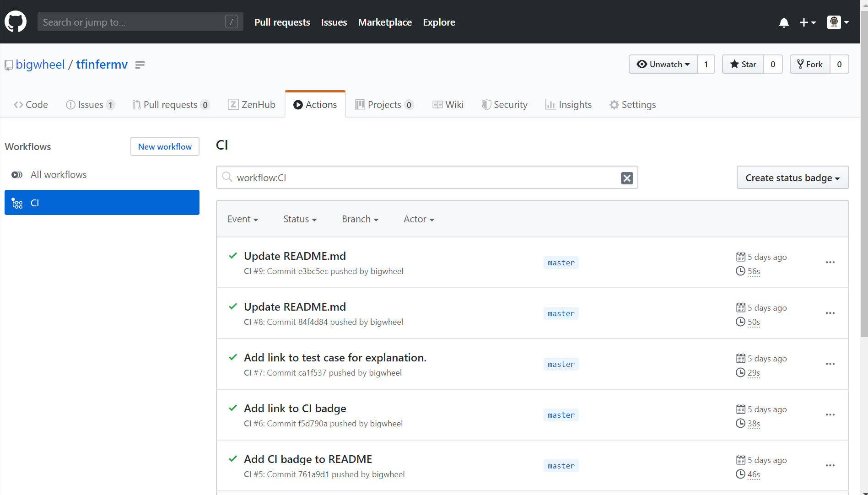Open top-nav Issues link
The height and width of the screenshot is (495, 868).
[334, 22]
